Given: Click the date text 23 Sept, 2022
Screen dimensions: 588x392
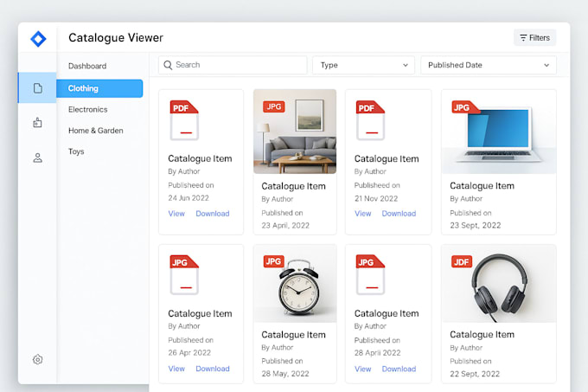Looking at the screenshot, I should [x=475, y=226].
